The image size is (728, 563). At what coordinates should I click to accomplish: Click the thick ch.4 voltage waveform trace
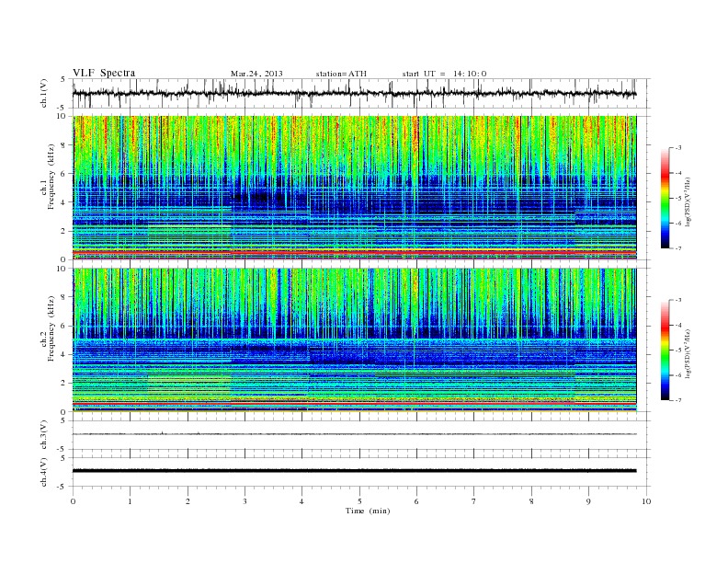pyautogui.click(x=354, y=471)
